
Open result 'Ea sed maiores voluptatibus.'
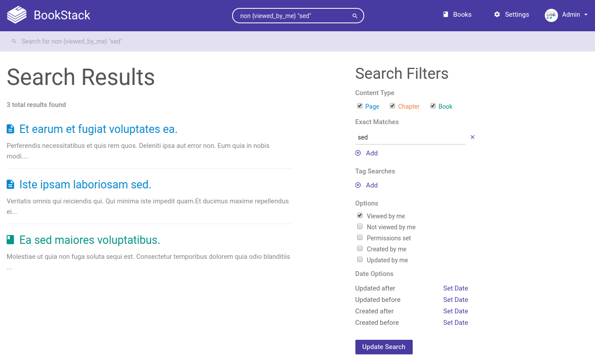coord(90,240)
